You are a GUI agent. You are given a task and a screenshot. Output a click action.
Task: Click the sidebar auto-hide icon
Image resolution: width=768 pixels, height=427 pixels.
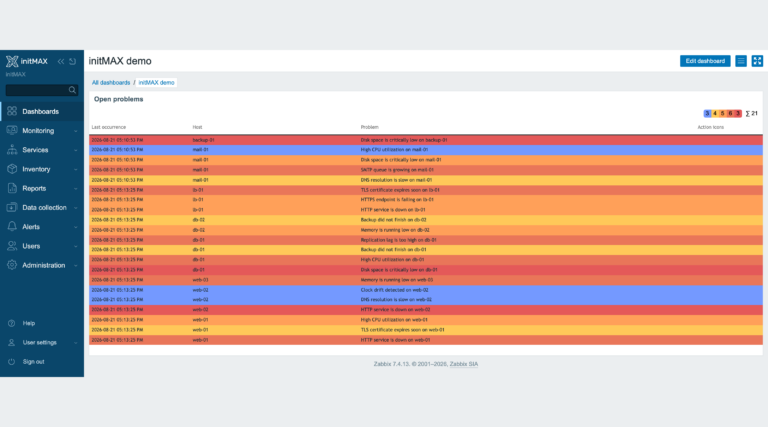pos(72,61)
